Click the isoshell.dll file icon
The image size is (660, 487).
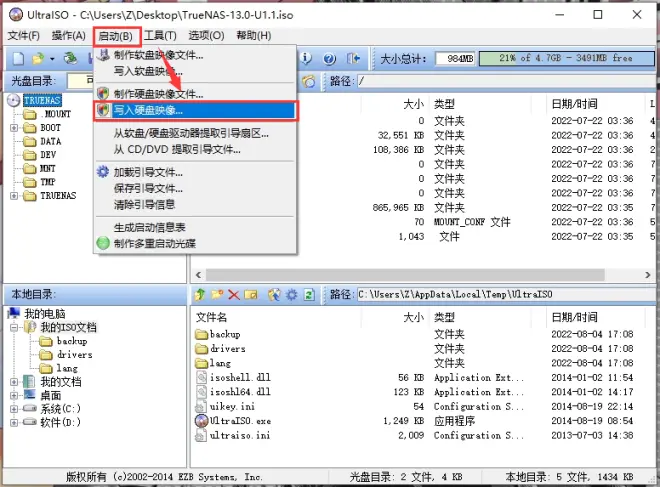(202, 377)
